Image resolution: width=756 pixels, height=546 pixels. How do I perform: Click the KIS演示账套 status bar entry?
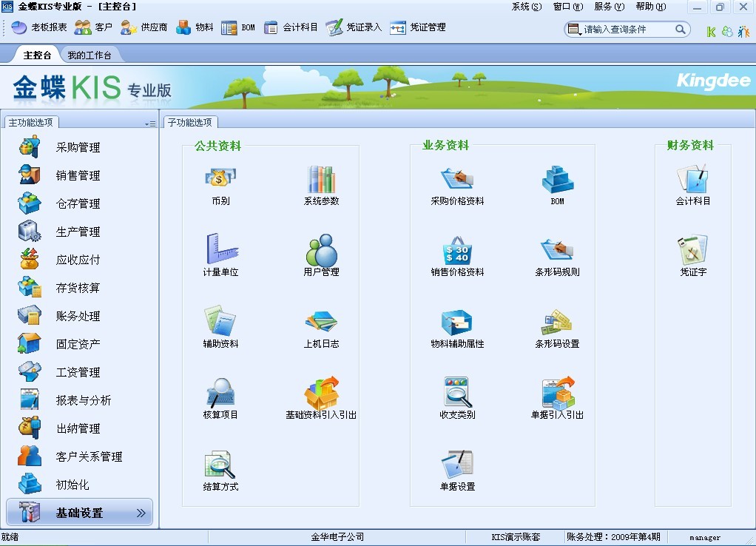click(x=516, y=537)
